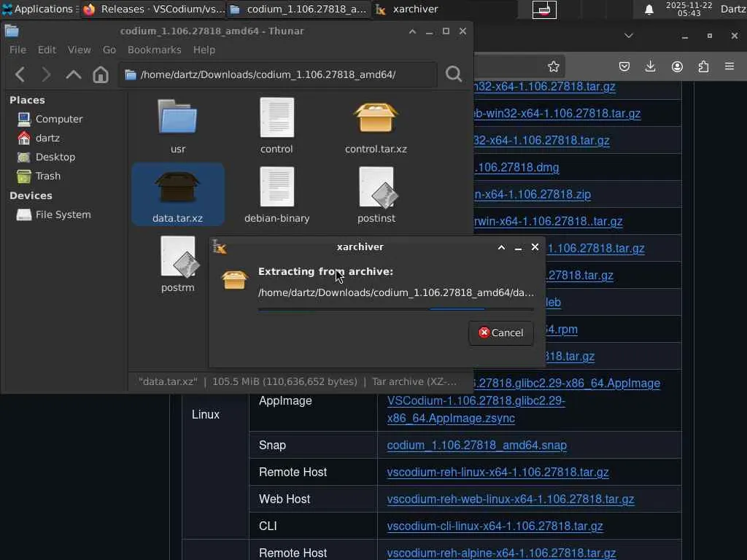This screenshot has height=560, width=747.
Task: Open Firefox account icon
Action: (677, 66)
